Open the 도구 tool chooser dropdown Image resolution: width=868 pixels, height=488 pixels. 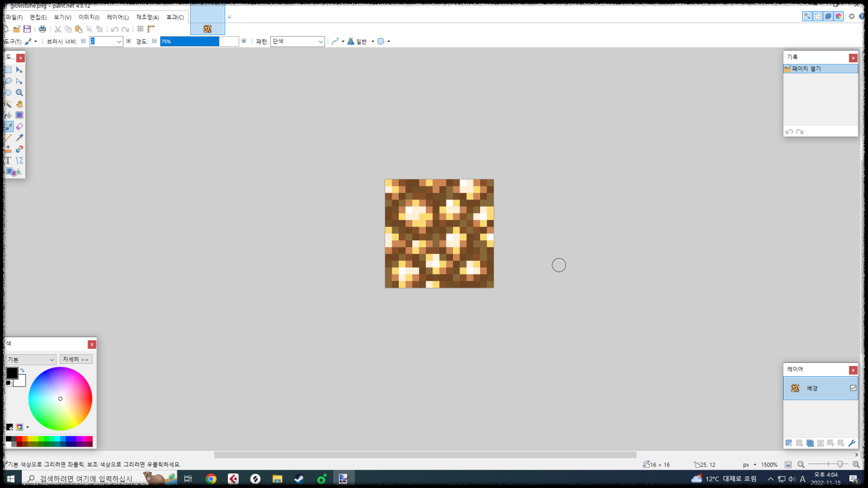pyautogui.click(x=31, y=41)
